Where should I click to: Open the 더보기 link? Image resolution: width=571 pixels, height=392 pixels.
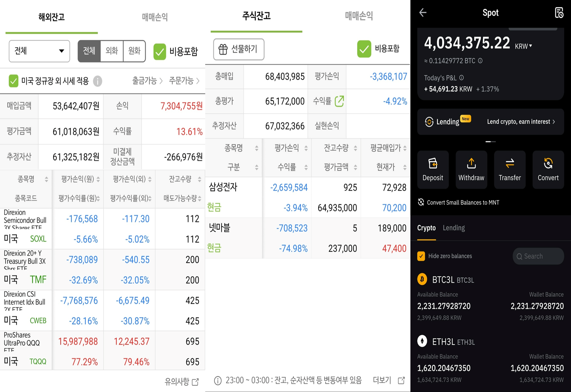(x=388, y=380)
